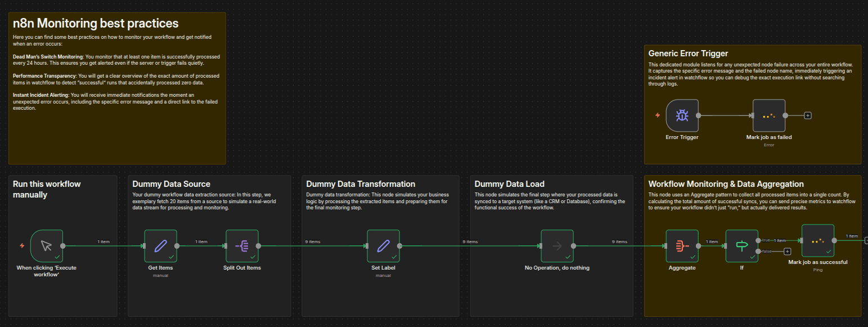The image size is (868, 327).
Task: Select the Dummy Data Source sticky note heading
Action: [171, 184]
